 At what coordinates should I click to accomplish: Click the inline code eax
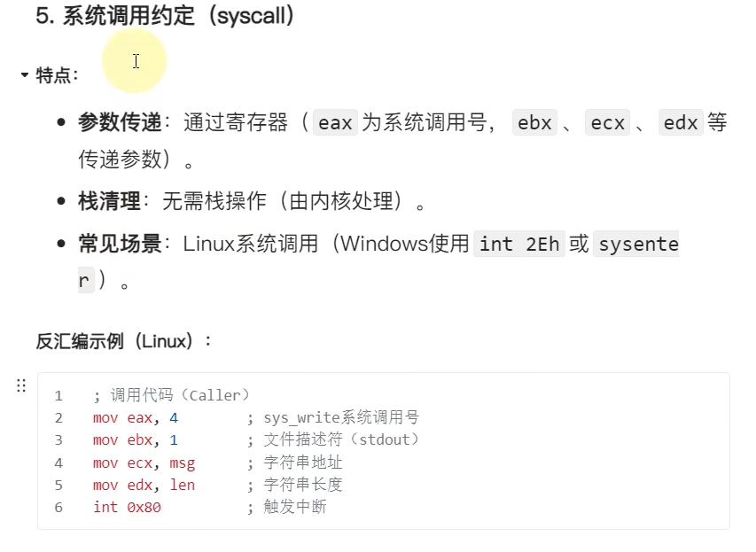[x=335, y=123]
